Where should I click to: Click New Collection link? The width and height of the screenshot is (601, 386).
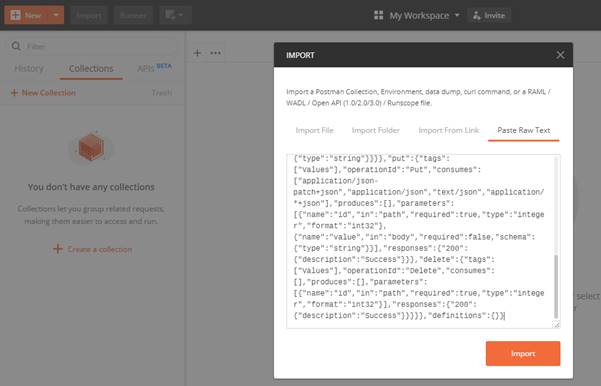pos(43,93)
